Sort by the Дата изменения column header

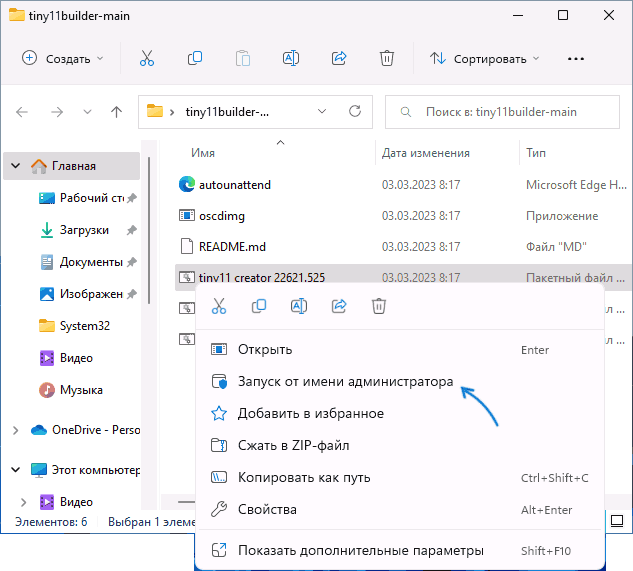tap(425, 153)
